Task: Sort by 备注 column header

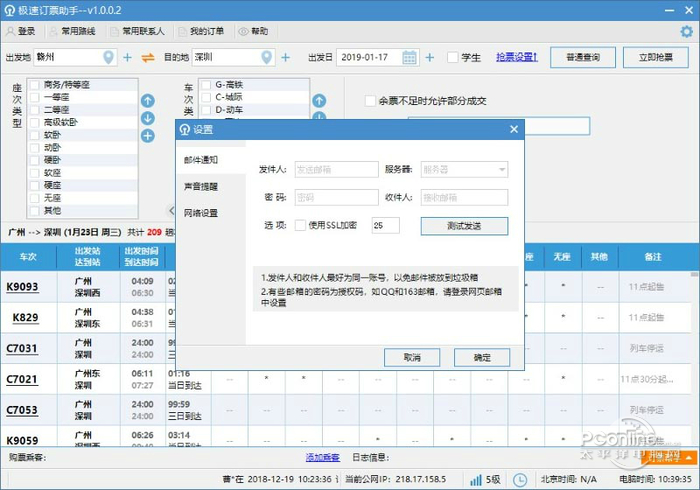Action: click(x=653, y=257)
